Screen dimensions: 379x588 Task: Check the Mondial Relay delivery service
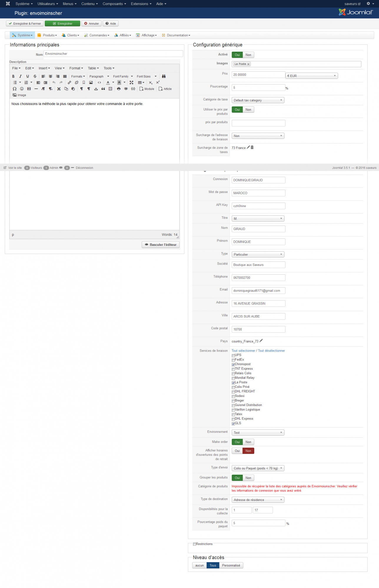(233, 378)
